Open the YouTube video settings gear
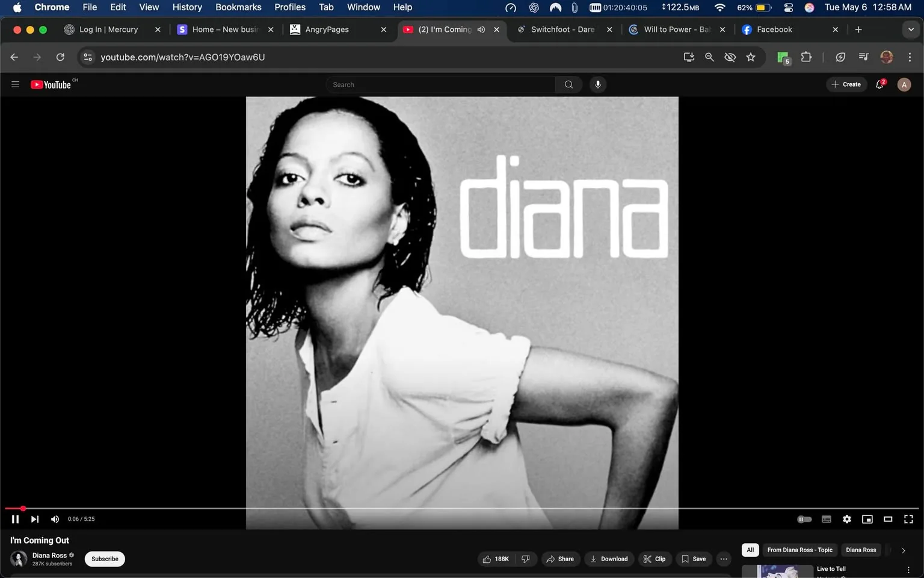The width and height of the screenshot is (924, 578). point(846,518)
